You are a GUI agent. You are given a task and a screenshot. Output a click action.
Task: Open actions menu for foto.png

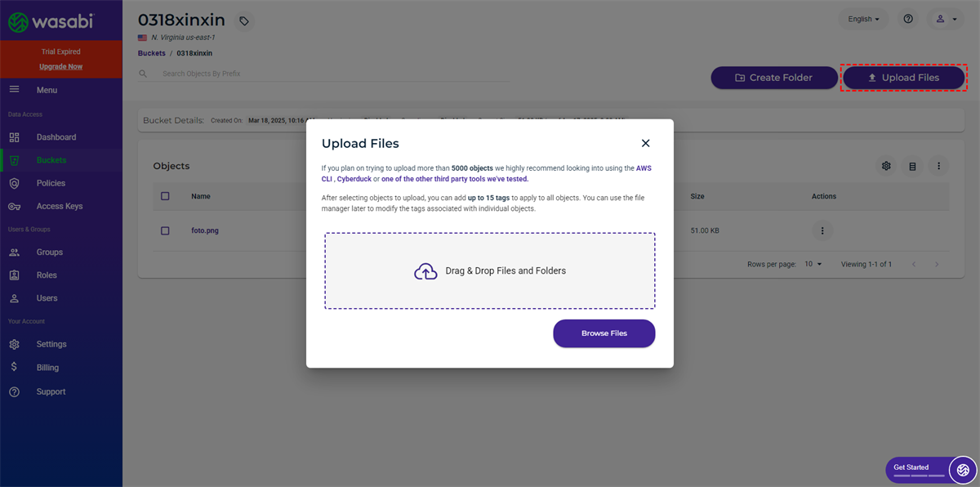[x=822, y=230]
